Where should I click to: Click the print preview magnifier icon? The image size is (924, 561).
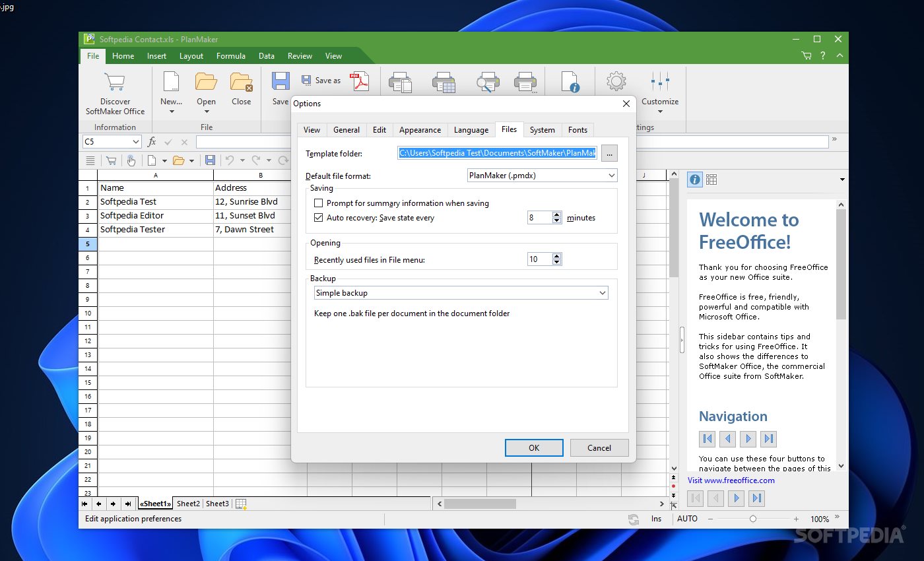coord(488,82)
